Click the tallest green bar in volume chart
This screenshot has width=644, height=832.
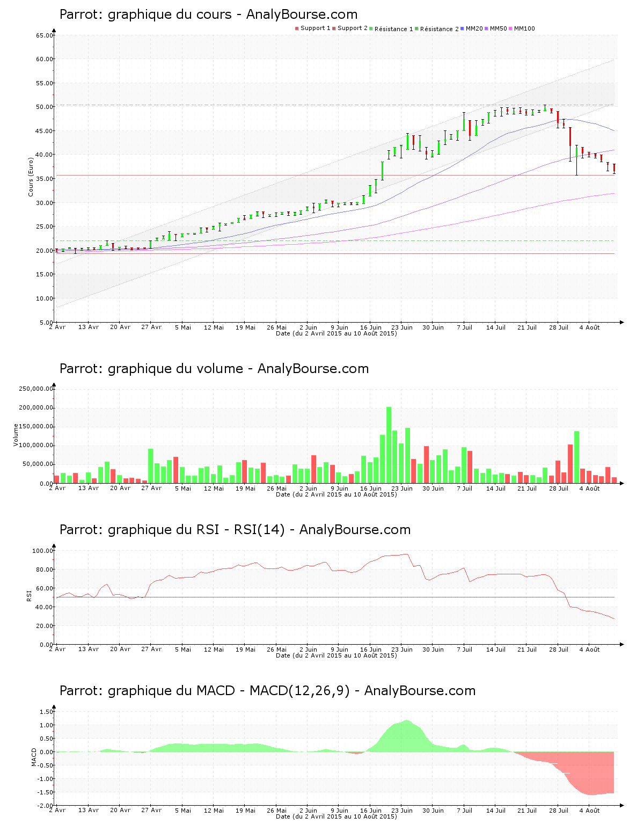[389, 445]
